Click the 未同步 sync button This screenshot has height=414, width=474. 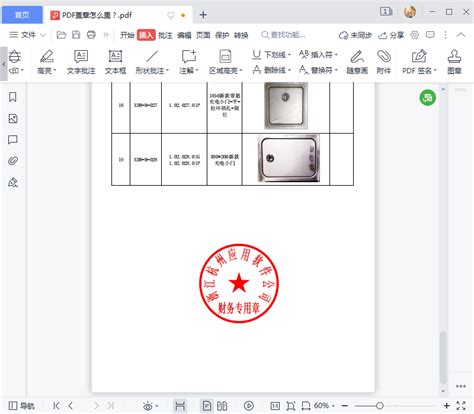(355, 35)
